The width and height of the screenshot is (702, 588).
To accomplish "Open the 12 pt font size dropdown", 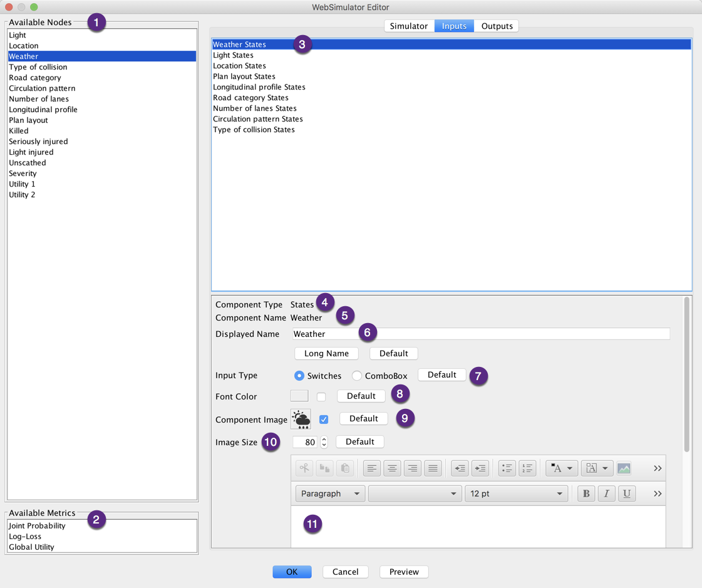I will (x=516, y=493).
